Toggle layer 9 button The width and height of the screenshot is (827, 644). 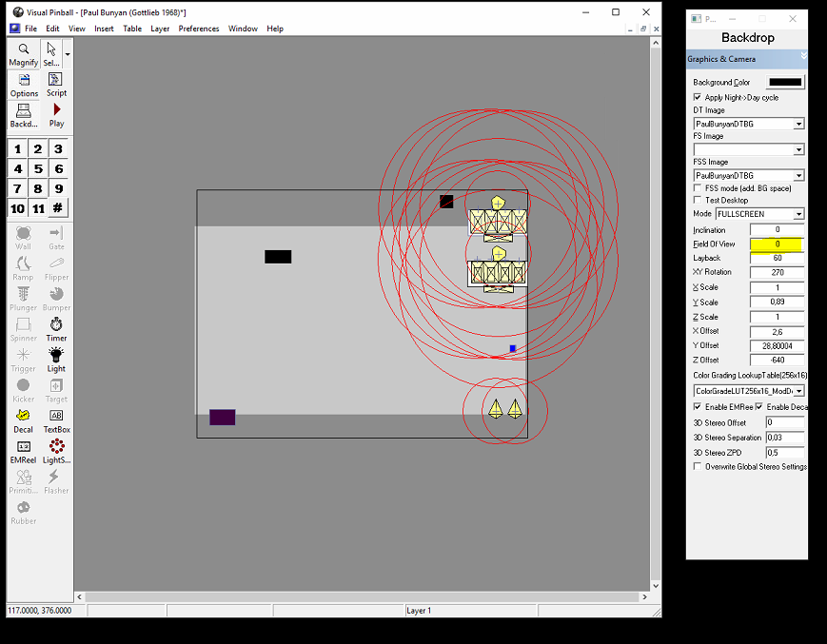point(59,188)
